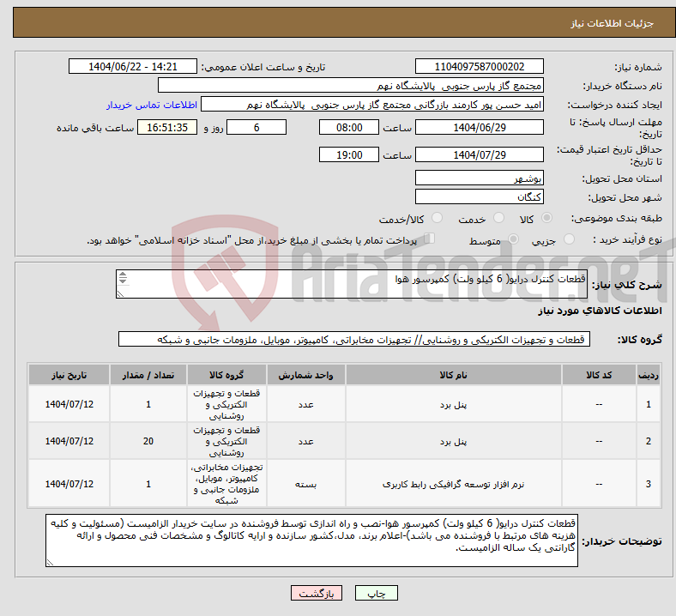Open اطلاعات تماس خریدار link

click(152, 105)
